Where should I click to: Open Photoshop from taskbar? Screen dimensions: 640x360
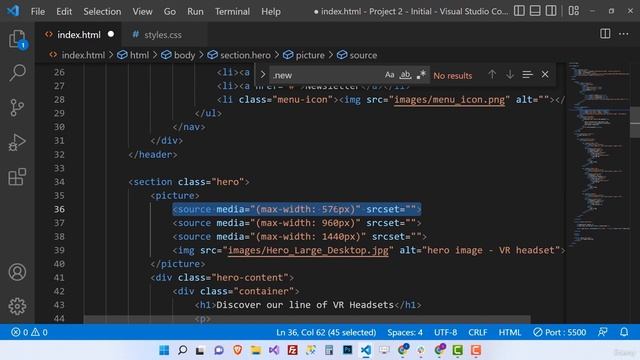point(347,350)
